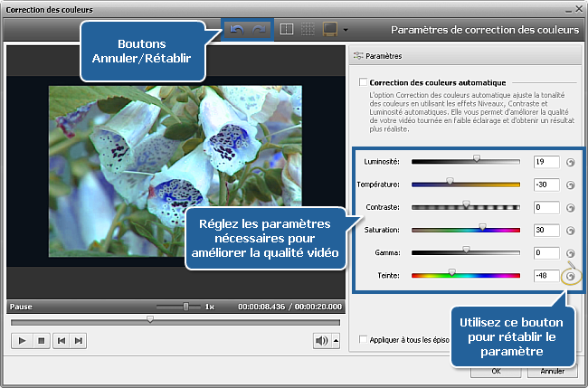Click the Annuler cancel button
This screenshot has height=388, width=588.
[553, 371]
